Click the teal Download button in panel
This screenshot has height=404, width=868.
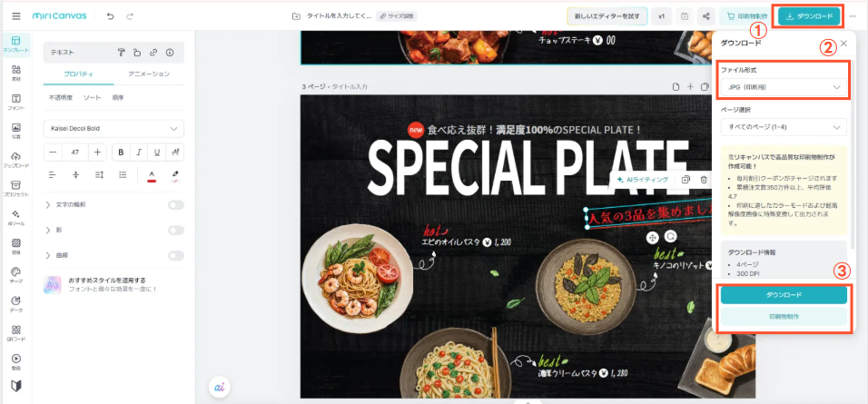[x=784, y=295]
